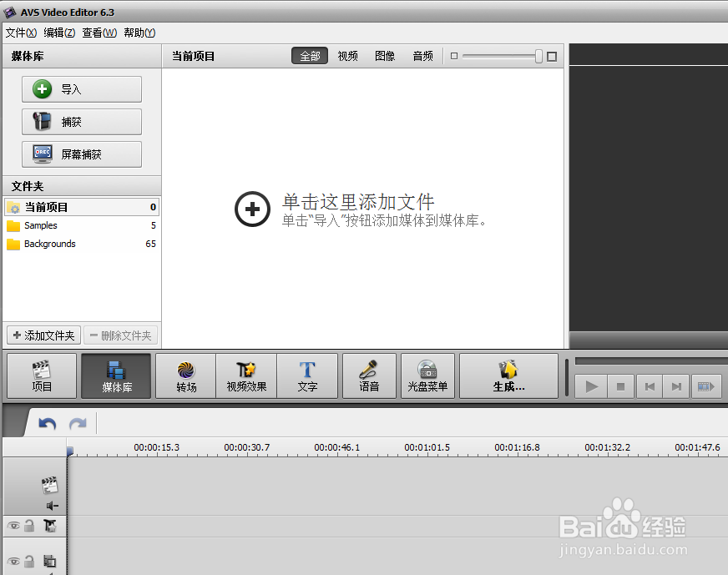Filter media library by 视频
The width and height of the screenshot is (728, 575).
pos(347,56)
